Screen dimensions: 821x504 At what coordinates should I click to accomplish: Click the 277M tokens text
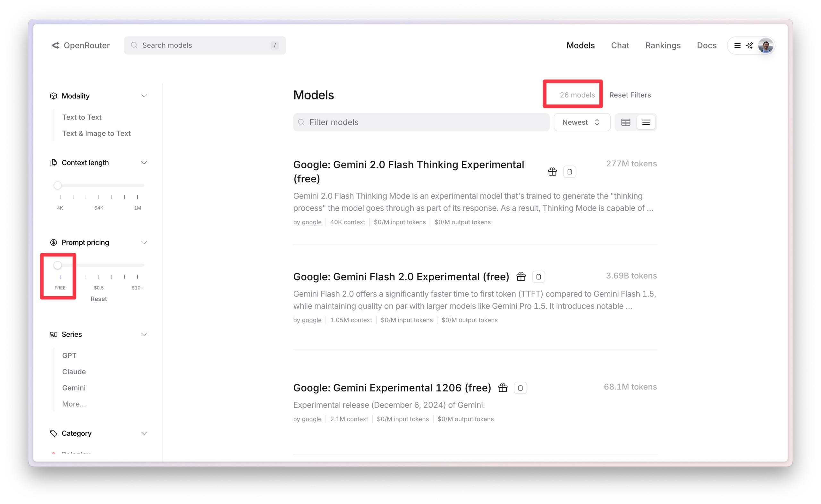[631, 164]
